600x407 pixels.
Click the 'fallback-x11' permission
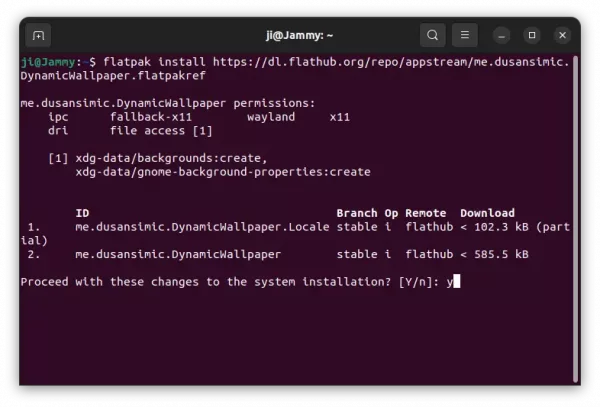click(151, 117)
